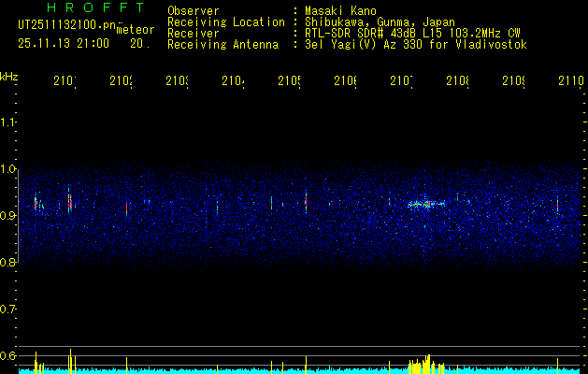588x374 pixels.
Task: Click the first time label, 2101
Action: pos(65,80)
